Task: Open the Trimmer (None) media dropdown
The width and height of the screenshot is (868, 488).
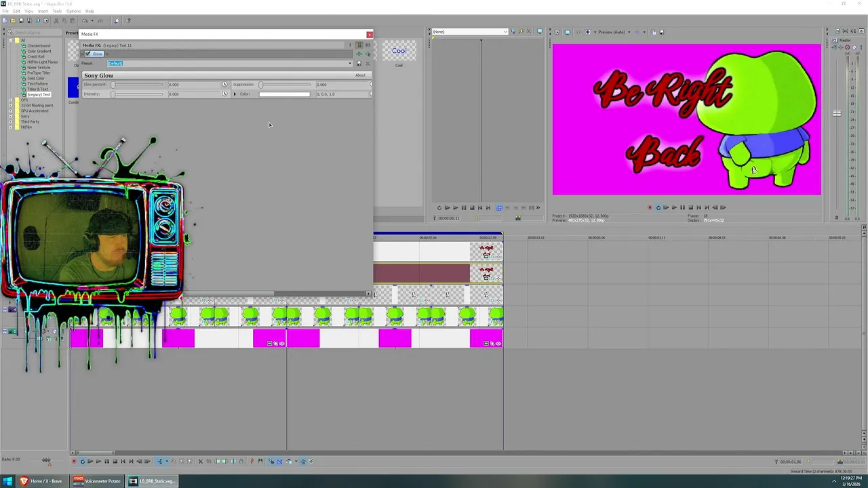Action: click(x=506, y=32)
